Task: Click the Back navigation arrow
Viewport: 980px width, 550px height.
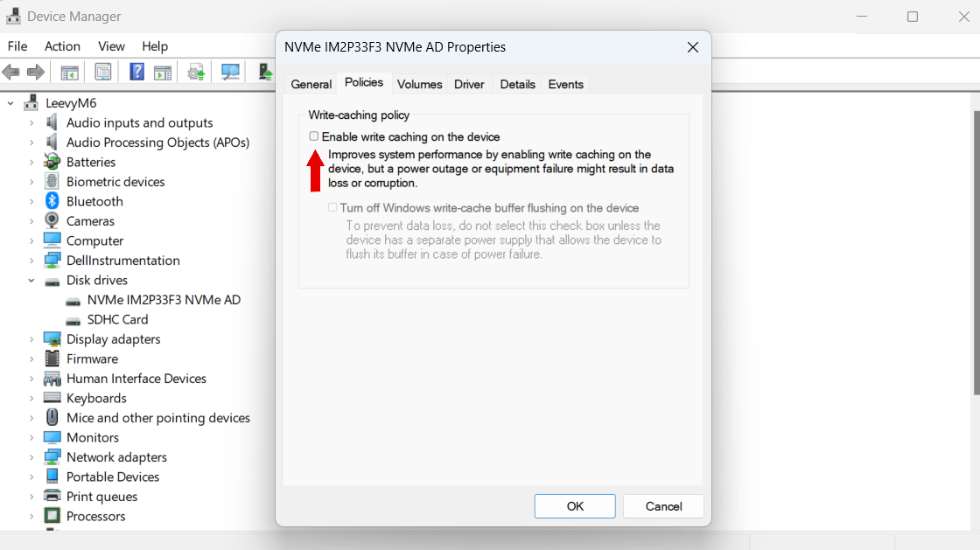Action: click(x=11, y=72)
